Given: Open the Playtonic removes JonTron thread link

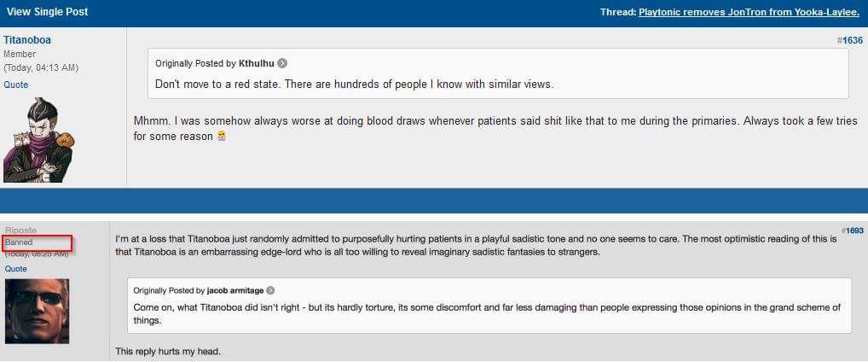Looking at the screenshot, I should click(749, 12).
